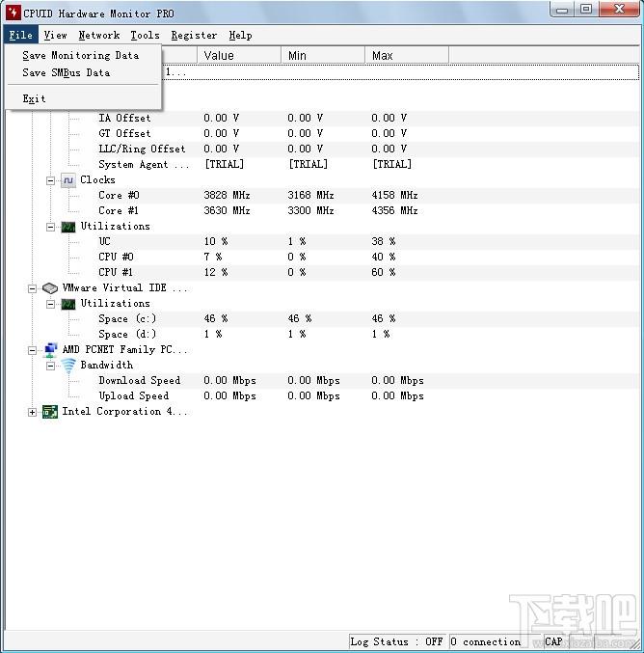Open the Help menu
The height and width of the screenshot is (653, 644).
point(240,35)
